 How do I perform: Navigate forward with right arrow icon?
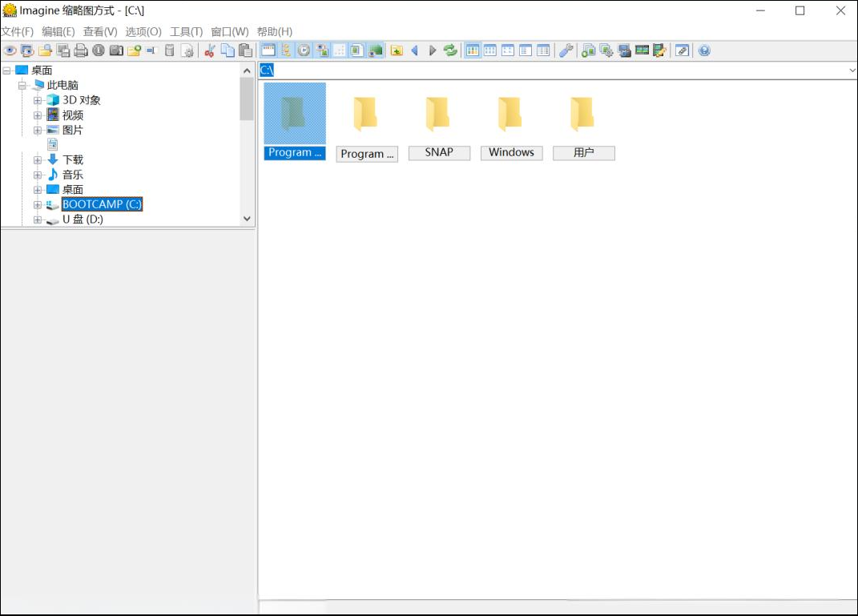[433, 51]
